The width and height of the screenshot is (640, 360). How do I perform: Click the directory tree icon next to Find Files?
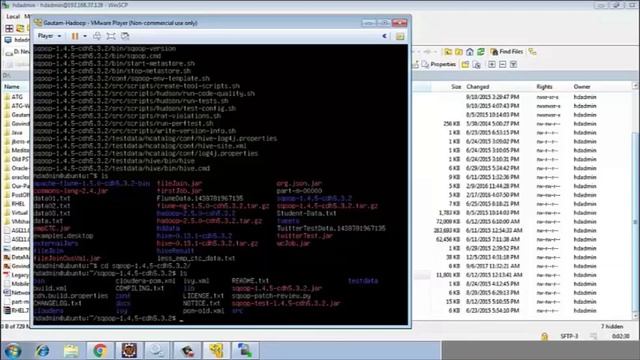(x=532, y=52)
